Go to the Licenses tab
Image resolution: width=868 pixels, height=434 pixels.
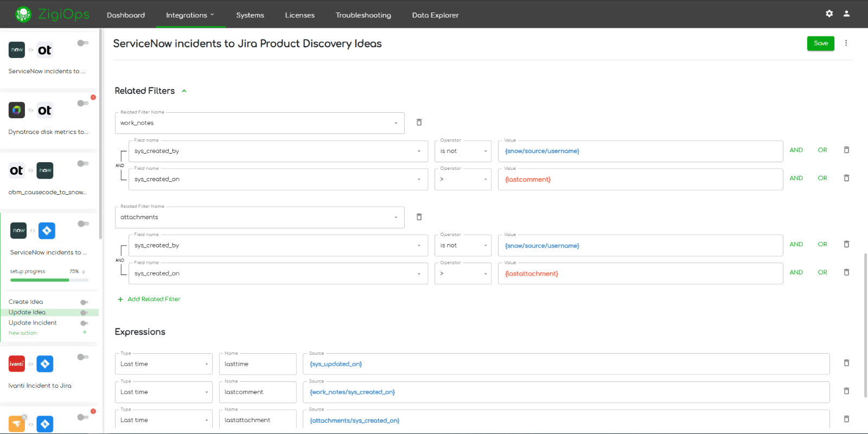(300, 15)
